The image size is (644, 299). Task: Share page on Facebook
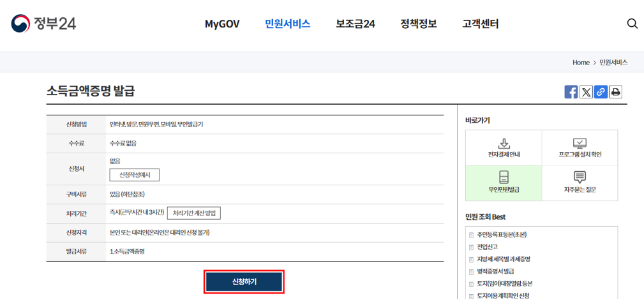pos(571,92)
